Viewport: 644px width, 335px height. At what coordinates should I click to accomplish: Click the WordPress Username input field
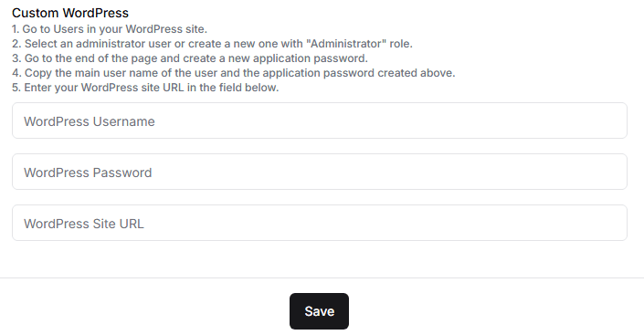320,120
